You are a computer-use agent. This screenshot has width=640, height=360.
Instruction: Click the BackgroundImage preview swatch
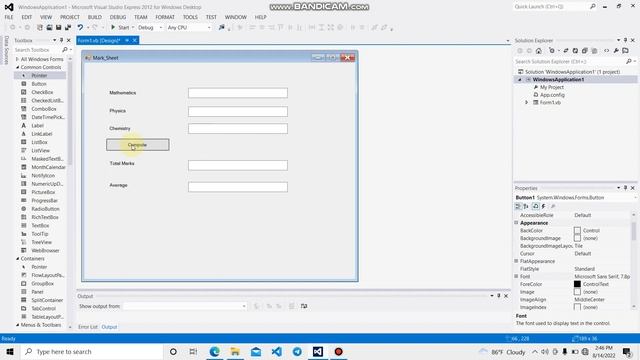tap(577, 238)
